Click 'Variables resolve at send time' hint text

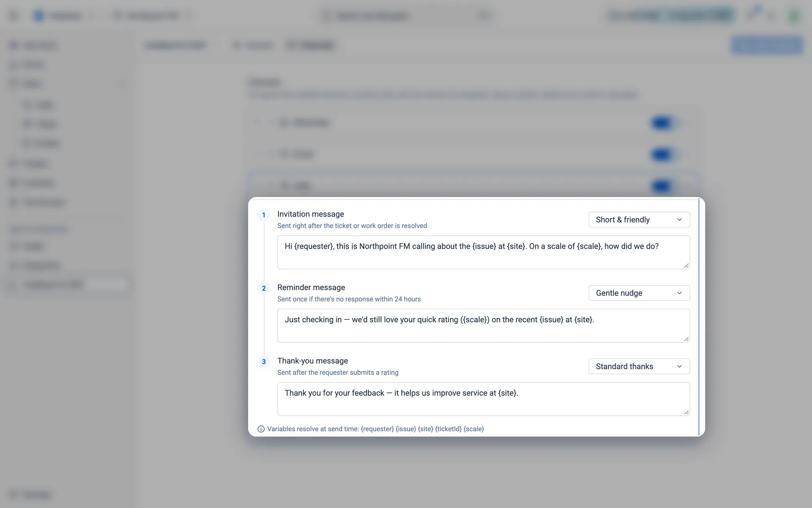pyautogui.click(x=376, y=429)
